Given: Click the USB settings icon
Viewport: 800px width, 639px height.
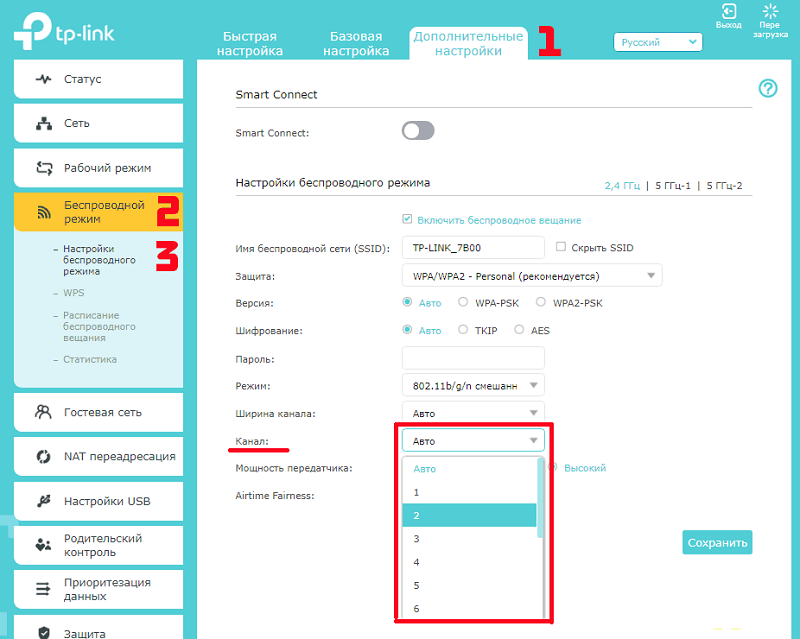Looking at the screenshot, I should (x=43, y=501).
